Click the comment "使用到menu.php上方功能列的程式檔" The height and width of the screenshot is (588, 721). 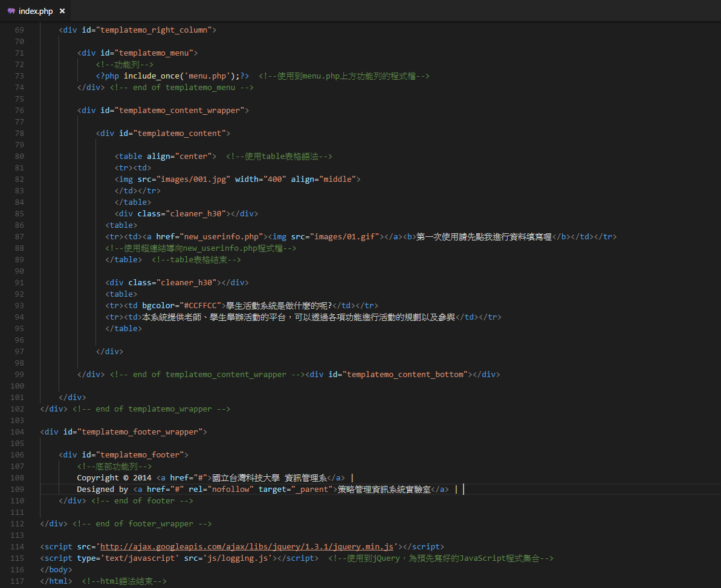pos(344,76)
